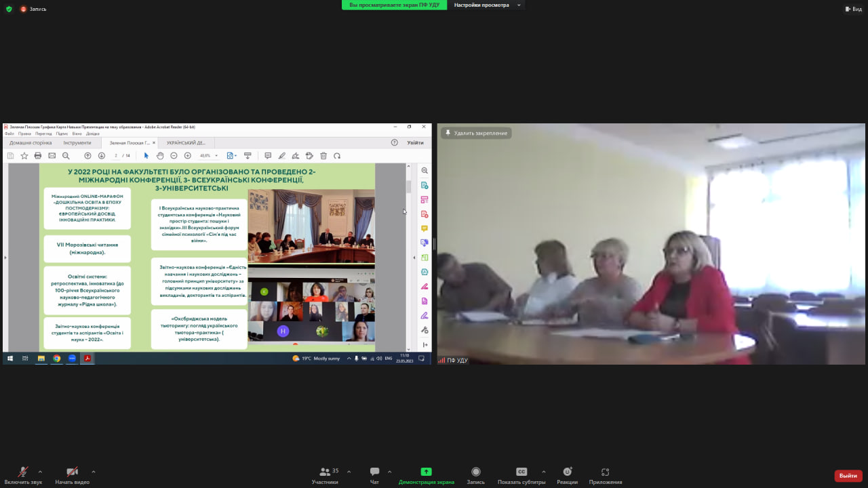
Task: Open the Вид view layout menu
Action: 852,9
